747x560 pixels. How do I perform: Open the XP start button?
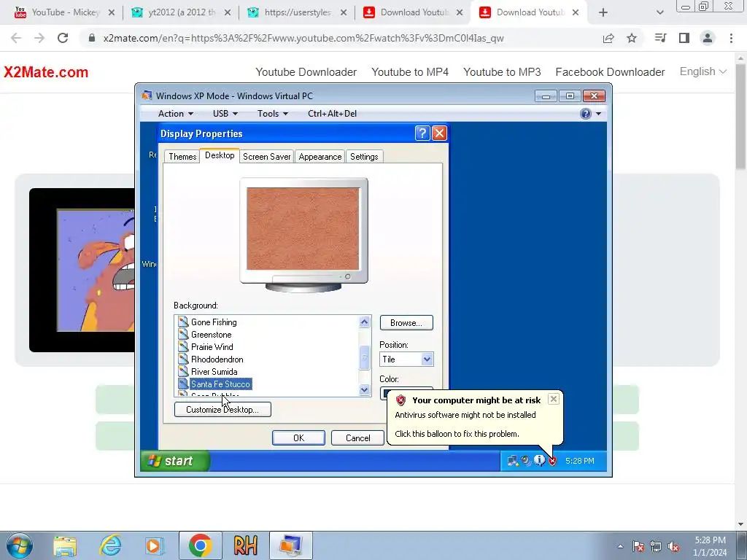click(175, 461)
